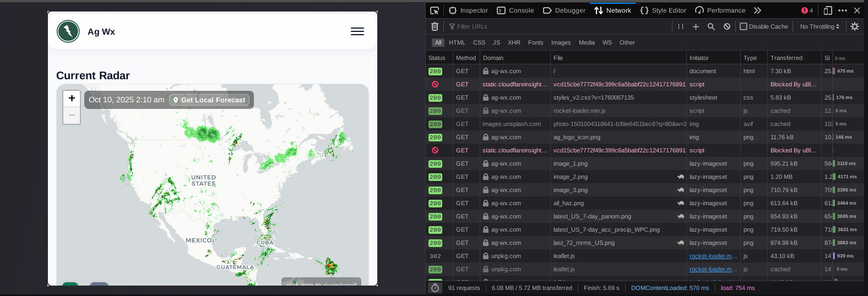Open the error count badge
Image resolution: width=868 pixels, height=296 pixels.
807,10
